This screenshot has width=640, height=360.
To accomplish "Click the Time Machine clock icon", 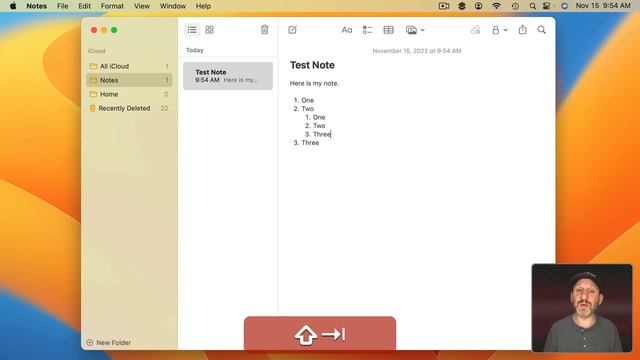I will click(x=515, y=6).
